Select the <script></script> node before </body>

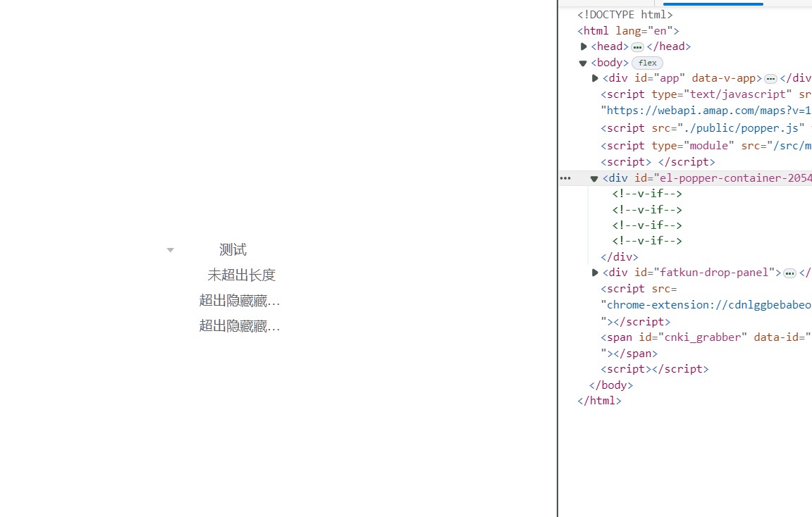pyautogui.click(x=655, y=369)
